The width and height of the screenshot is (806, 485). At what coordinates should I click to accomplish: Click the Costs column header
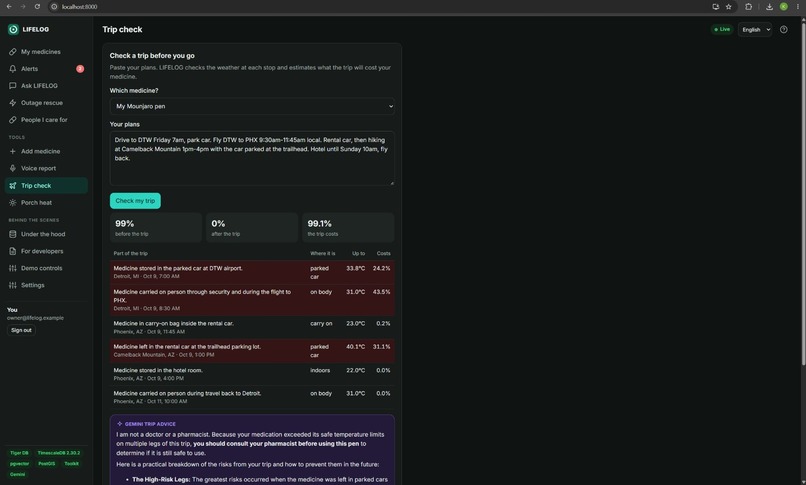tap(383, 254)
